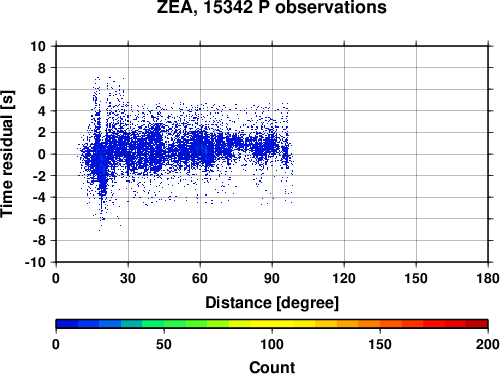Click the y-axis tick label -10
Screen dimensions: 500x374
pyautogui.click(x=35, y=262)
